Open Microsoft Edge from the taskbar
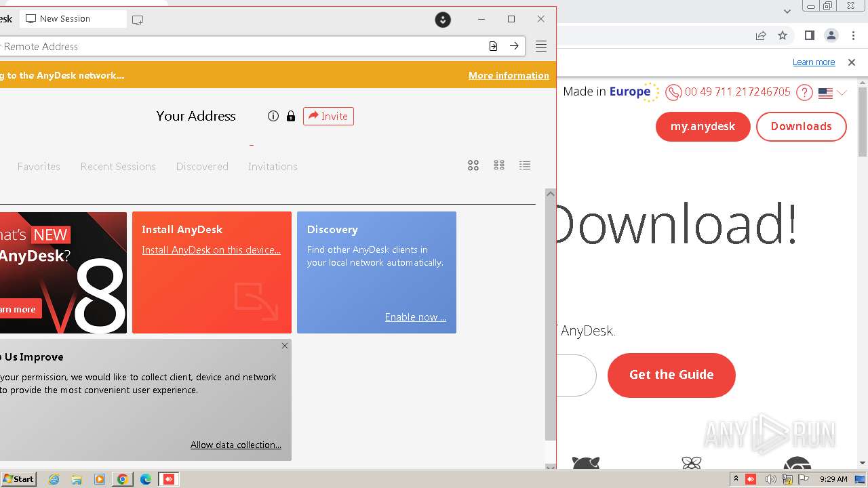This screenshot has height=488, width=868. (x=146, y=479)
